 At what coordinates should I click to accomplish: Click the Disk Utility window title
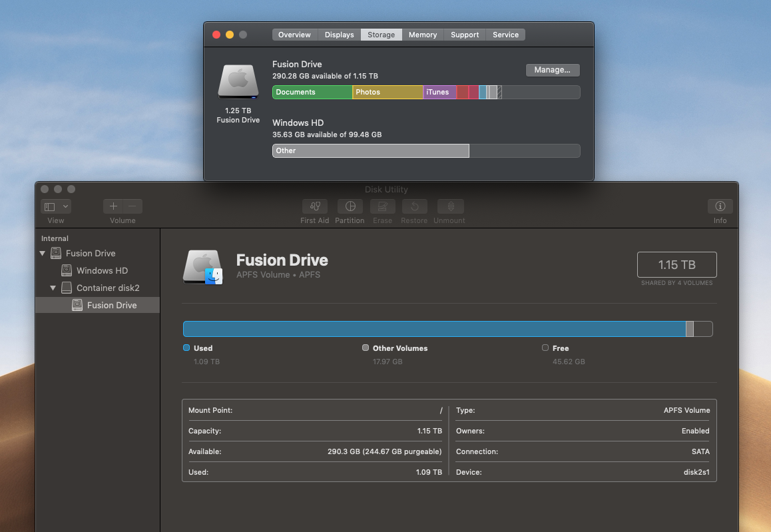pyautogui.click(x=386, y=189)
